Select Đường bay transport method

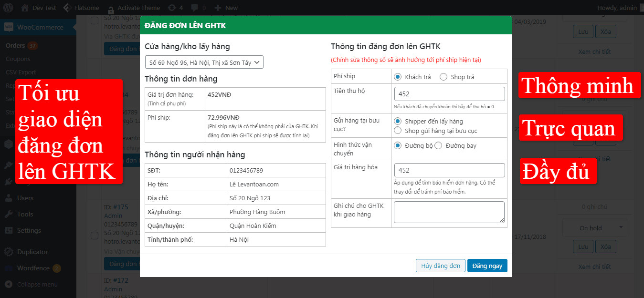pos(438,145)
